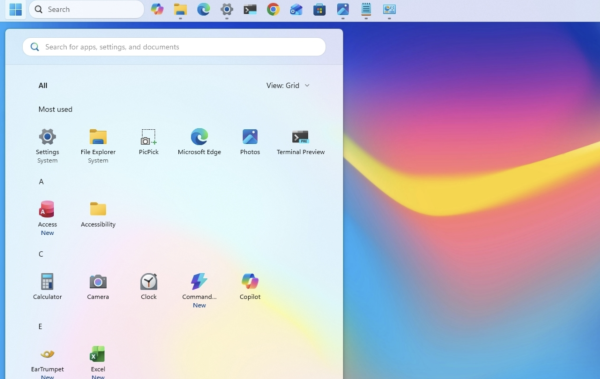The image size is (600, 379).
Task: Open the Clock app
Action: tap(148, 287)
